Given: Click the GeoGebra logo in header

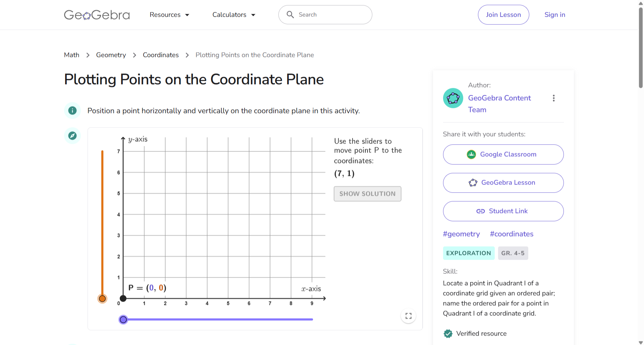Looking at the screenshot, I should coord(97,15).
